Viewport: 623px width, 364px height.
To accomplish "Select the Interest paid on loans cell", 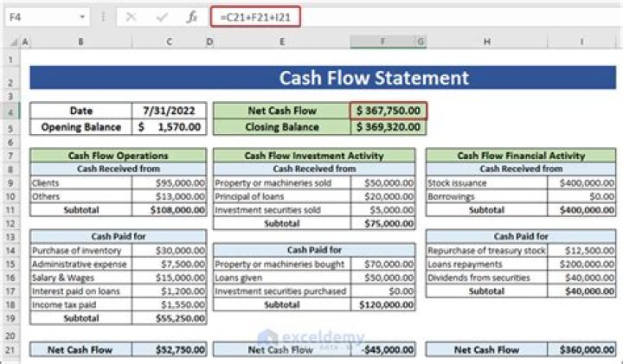I will coord(81,291).
